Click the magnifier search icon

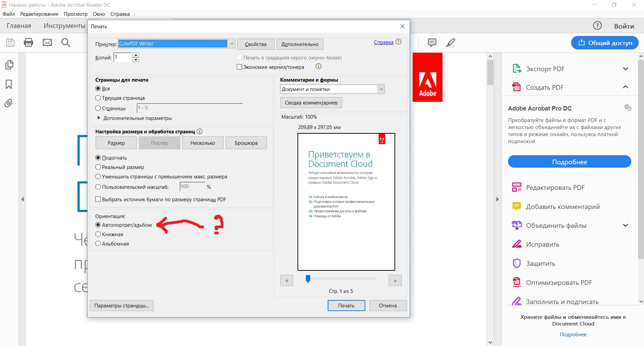(x=66, y=43)
